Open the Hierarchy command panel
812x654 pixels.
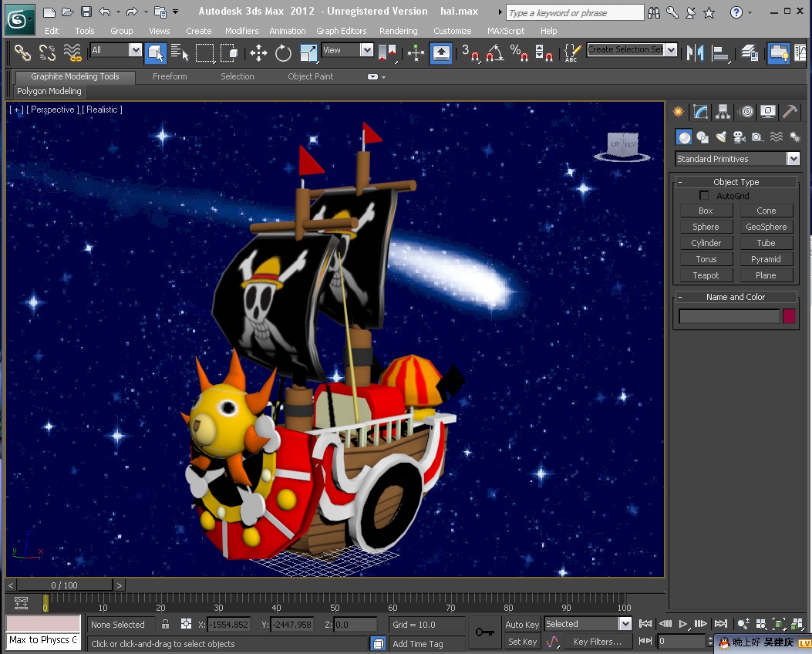click(x=723, y=111)
